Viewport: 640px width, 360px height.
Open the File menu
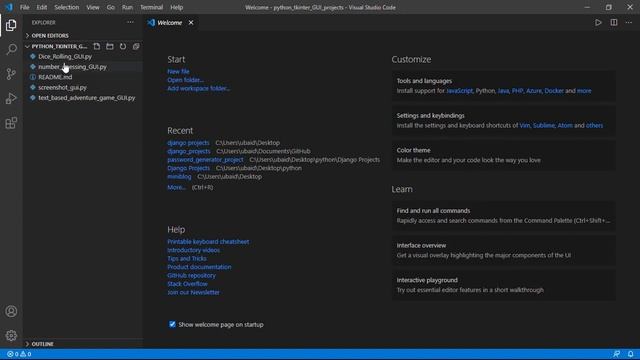(x=24, y=7)
